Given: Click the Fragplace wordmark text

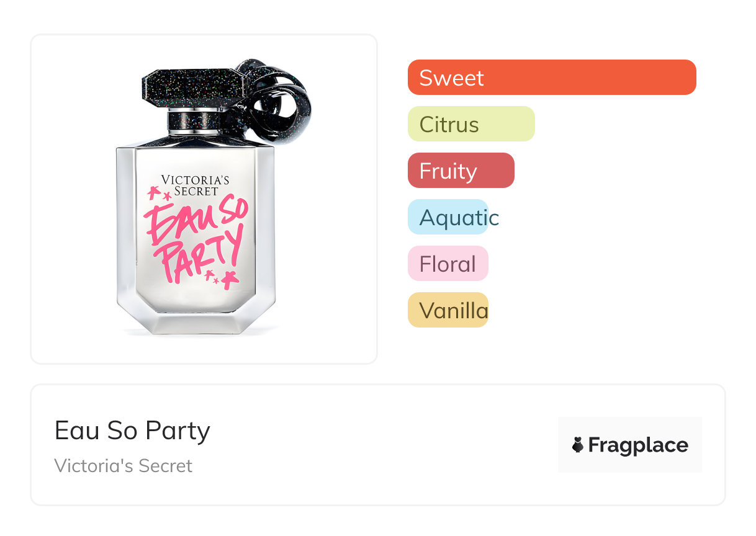Looking at the screenshot, I should pyautogui.click(x=638, y=445).
